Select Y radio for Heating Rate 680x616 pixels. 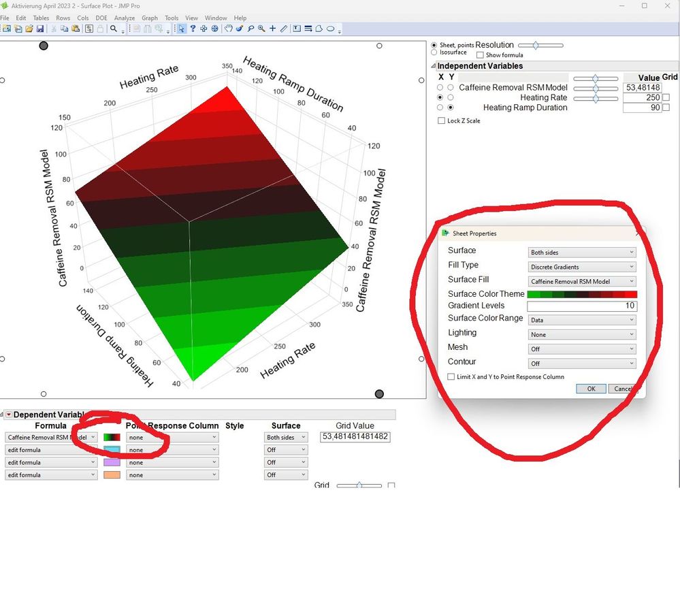451,97
